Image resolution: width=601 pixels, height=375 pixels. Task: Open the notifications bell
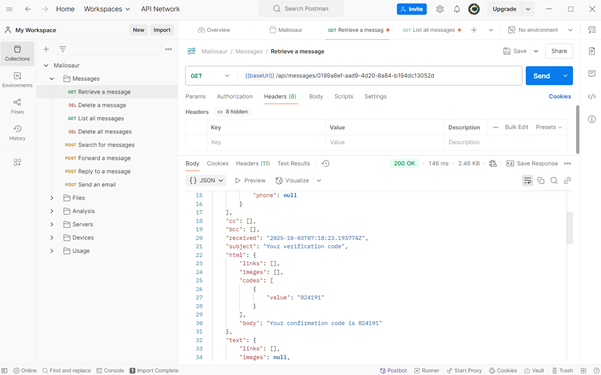tap(456, 9)
